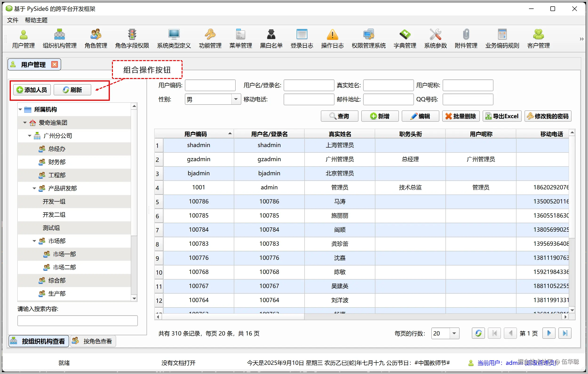Image resolution: width=588 pixels, height=374 pixels.
Task: Open the 每页的行数 dropdown
Action: coord(454,333)
